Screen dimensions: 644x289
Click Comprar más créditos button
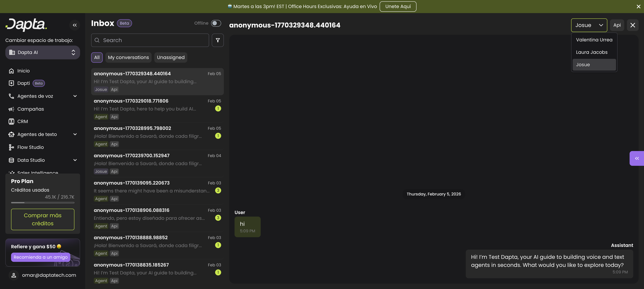coord(43,219)
